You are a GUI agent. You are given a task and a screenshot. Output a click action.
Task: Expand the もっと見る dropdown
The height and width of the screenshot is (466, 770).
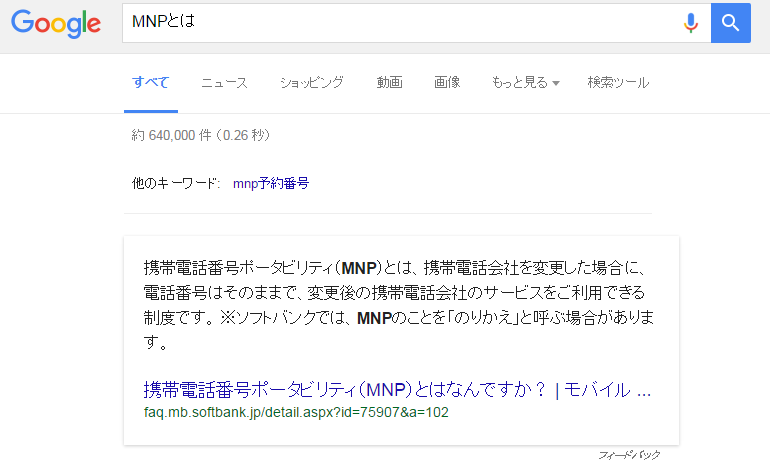(x=525, y=82)
